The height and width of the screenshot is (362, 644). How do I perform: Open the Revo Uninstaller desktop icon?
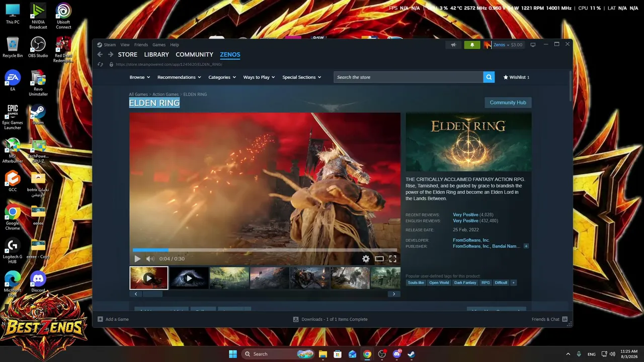click(x=38, y=83)
